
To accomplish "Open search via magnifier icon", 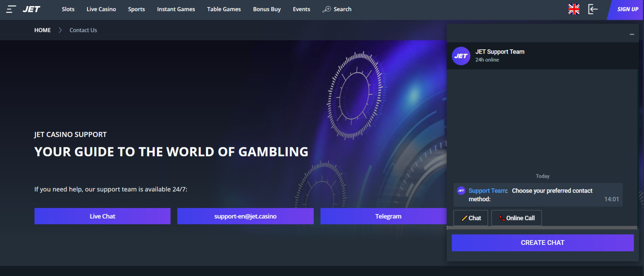I will [x=326, y=9].
